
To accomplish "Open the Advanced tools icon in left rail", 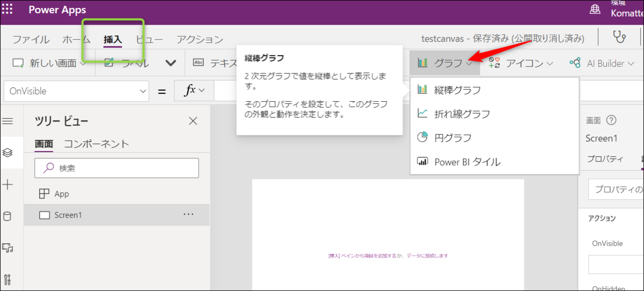I will coord(8,279).
